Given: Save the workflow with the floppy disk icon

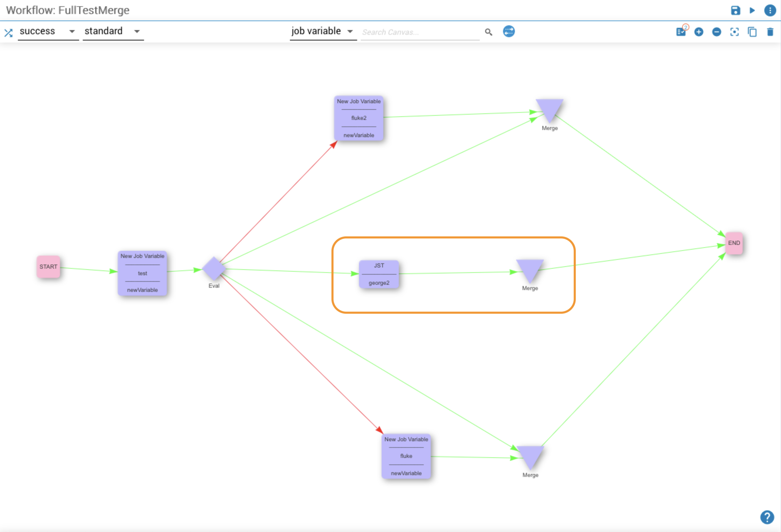Looking at the screenshot, I should pyautogui.click(x=735, y=10).
